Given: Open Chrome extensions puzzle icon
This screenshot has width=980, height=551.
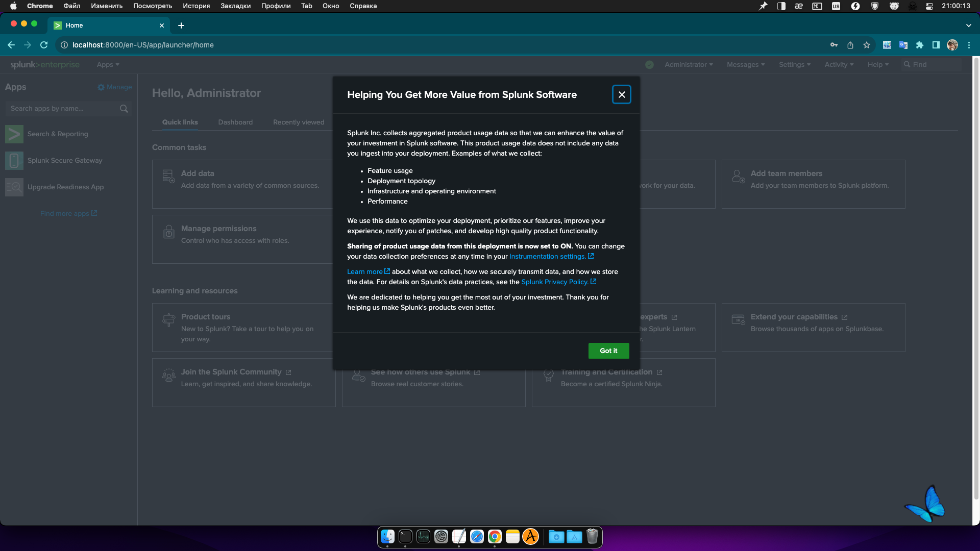Looking at the screenshot, I should point(920,45).
